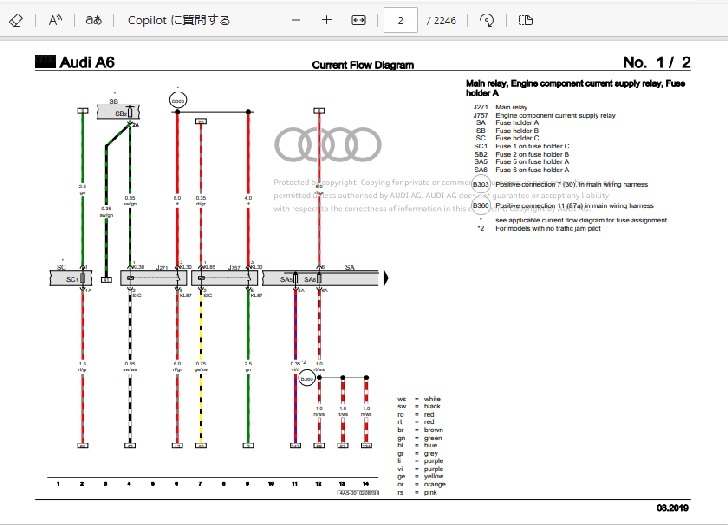Viewport: 728px width, 525px height.
Task: Select 'Positive connection 7 (30)' legend entry
Action: (572, 184)
